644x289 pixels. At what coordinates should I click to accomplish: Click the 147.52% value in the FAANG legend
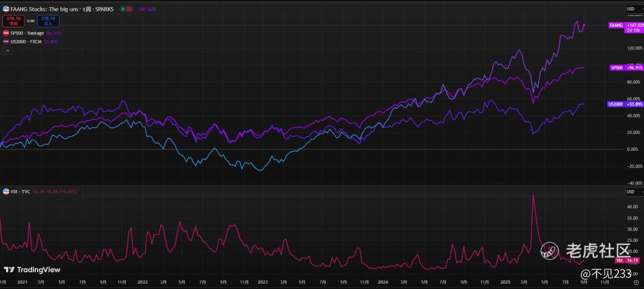coord(147,8)
